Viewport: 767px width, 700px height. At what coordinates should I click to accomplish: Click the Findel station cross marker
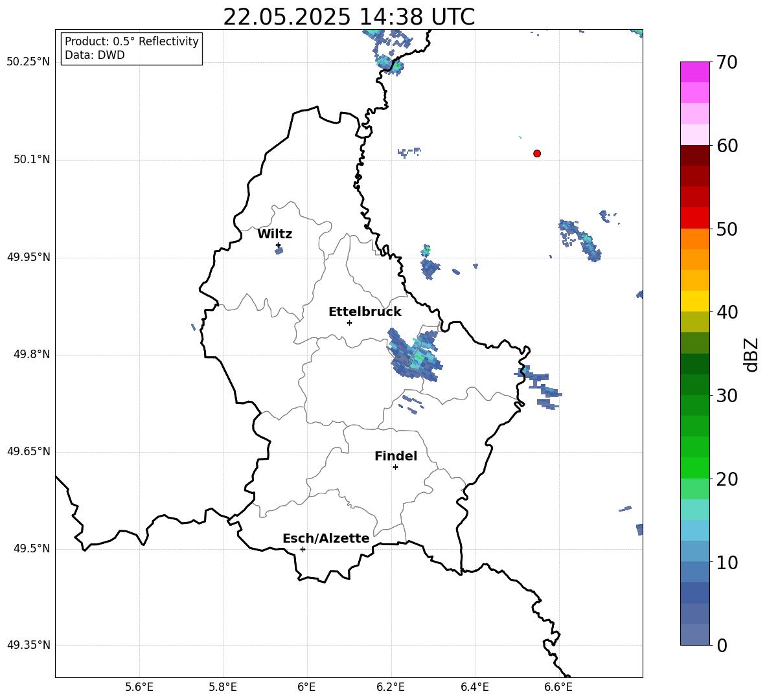(395, 468)
